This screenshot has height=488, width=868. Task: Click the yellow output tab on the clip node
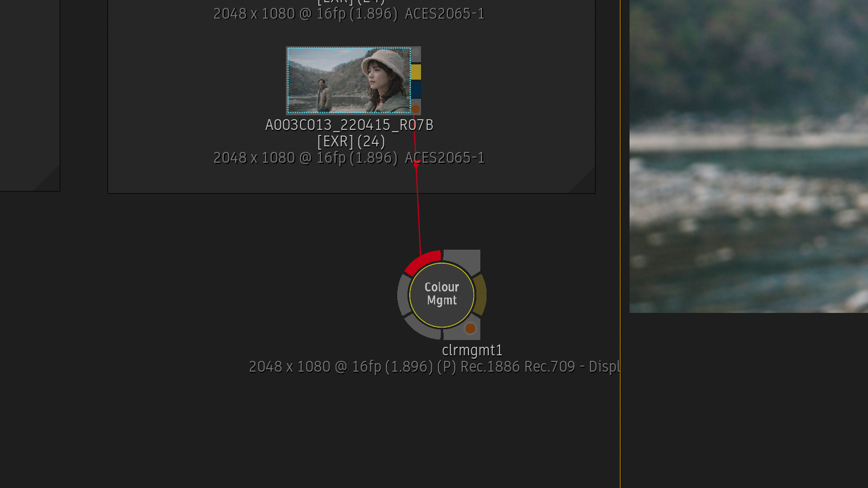[416, 72]
